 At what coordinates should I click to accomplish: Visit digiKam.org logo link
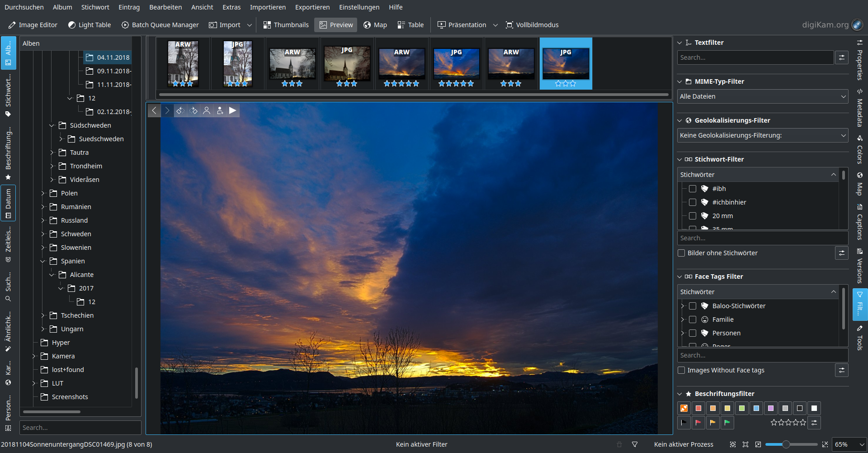point(832,25)
